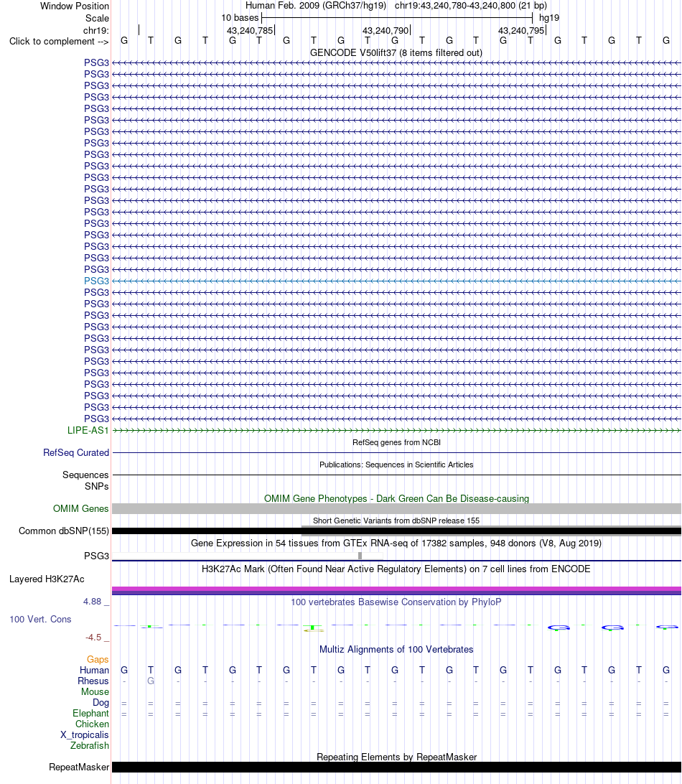The image size is (682, 784).
Task: Click the OMIM Gene Phenotypes track title
Action: [396, 498]
